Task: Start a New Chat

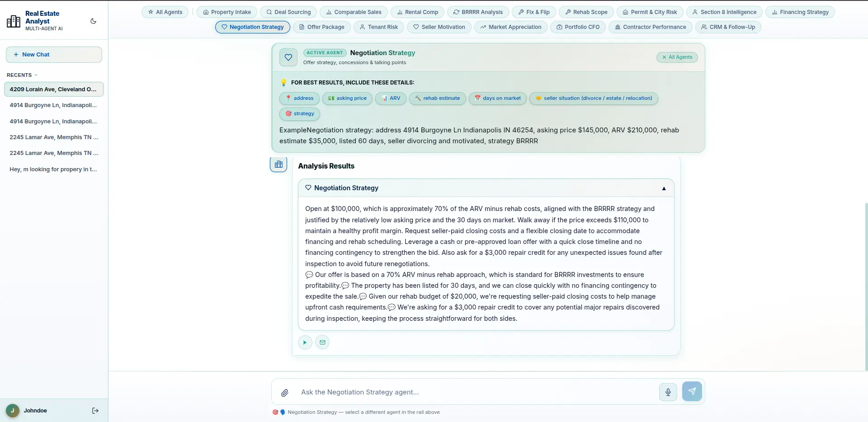Action: 54,55
